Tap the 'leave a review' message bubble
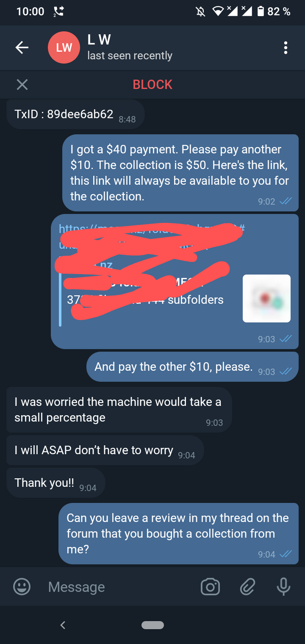The width and height of the screenshot is (305, 644). [178, 534]
